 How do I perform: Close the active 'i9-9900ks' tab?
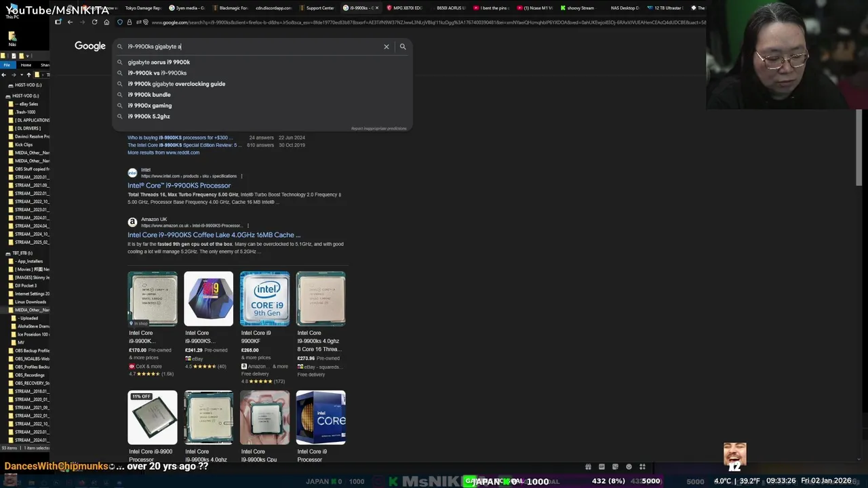point(377,8)
